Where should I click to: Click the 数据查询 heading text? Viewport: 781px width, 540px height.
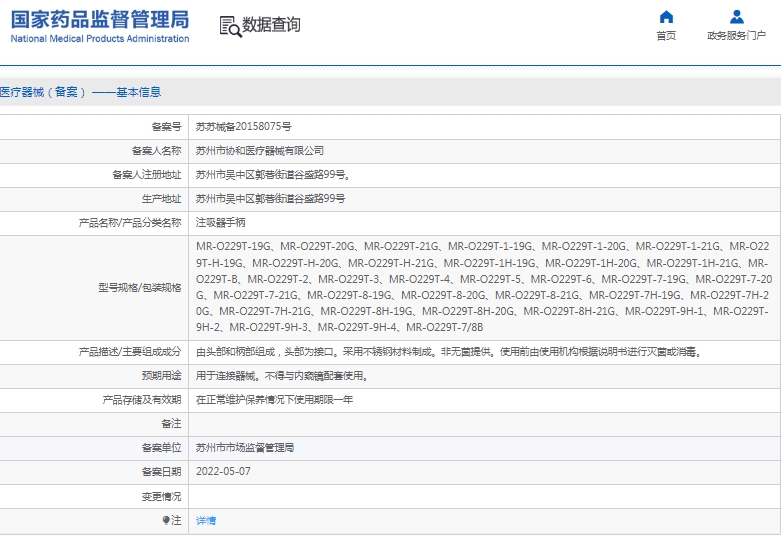[x=271, y=24]
